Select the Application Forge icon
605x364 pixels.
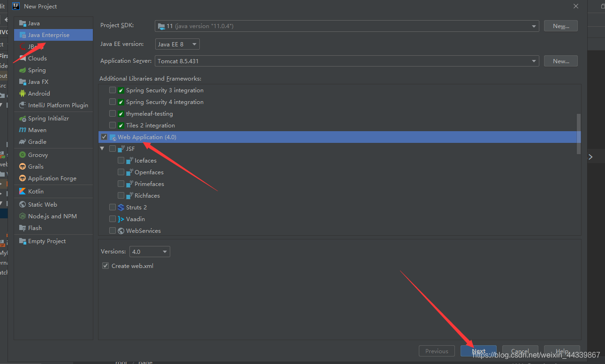(x=23, y=178)
